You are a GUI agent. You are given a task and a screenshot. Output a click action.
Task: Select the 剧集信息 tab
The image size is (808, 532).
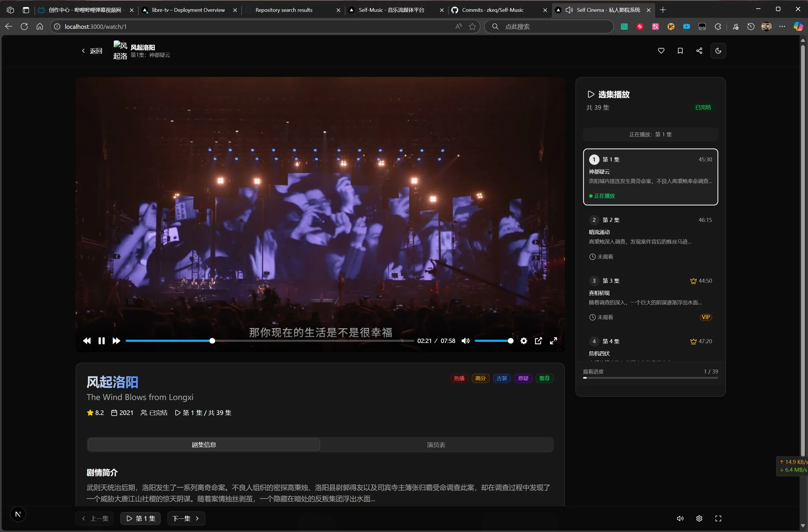[204, 445]
